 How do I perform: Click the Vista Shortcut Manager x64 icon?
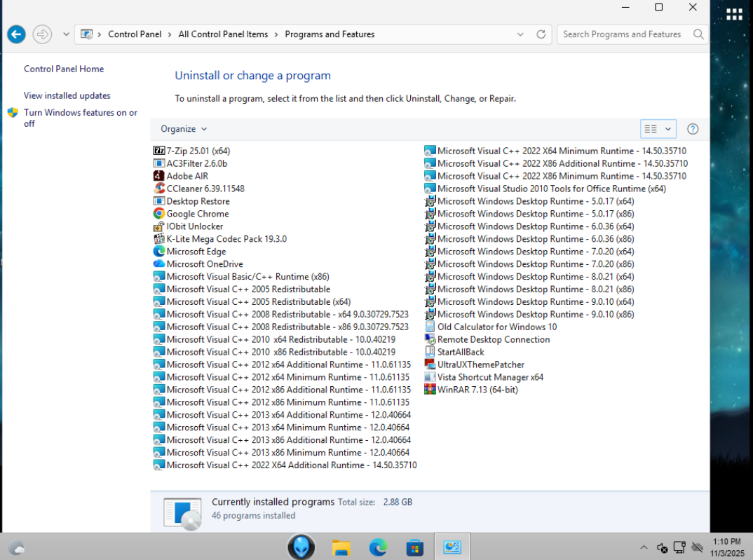tap(430, 376)
